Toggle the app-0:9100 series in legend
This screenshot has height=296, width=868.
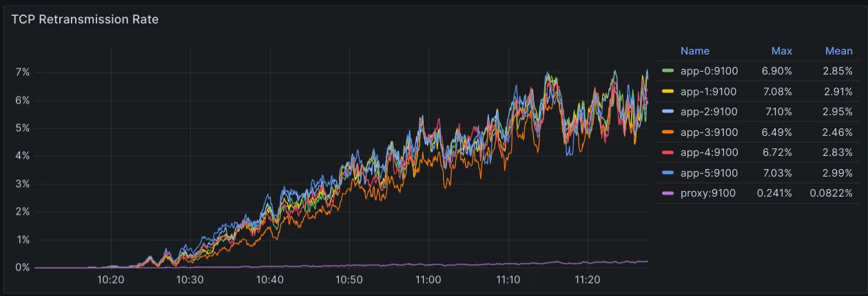[708, 71]
